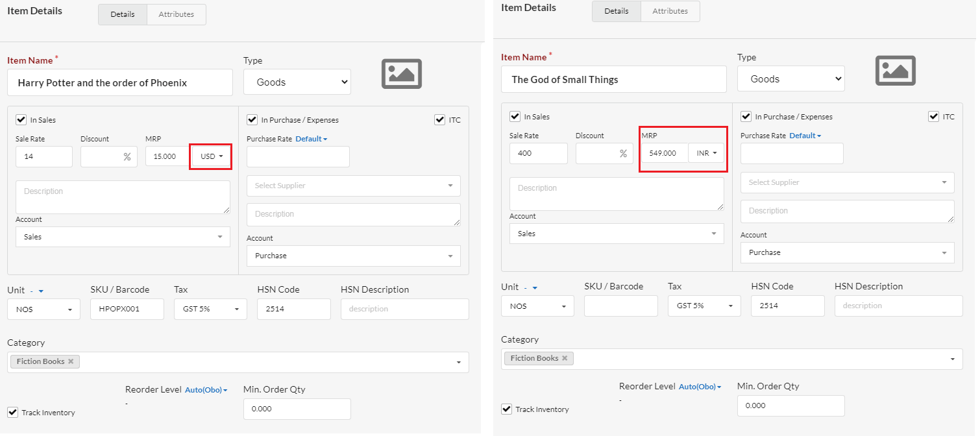Viewport: 980px width, 436px height.
Task: Click image placeholder icon in God of Small Things form
Action: coord(896,70)
